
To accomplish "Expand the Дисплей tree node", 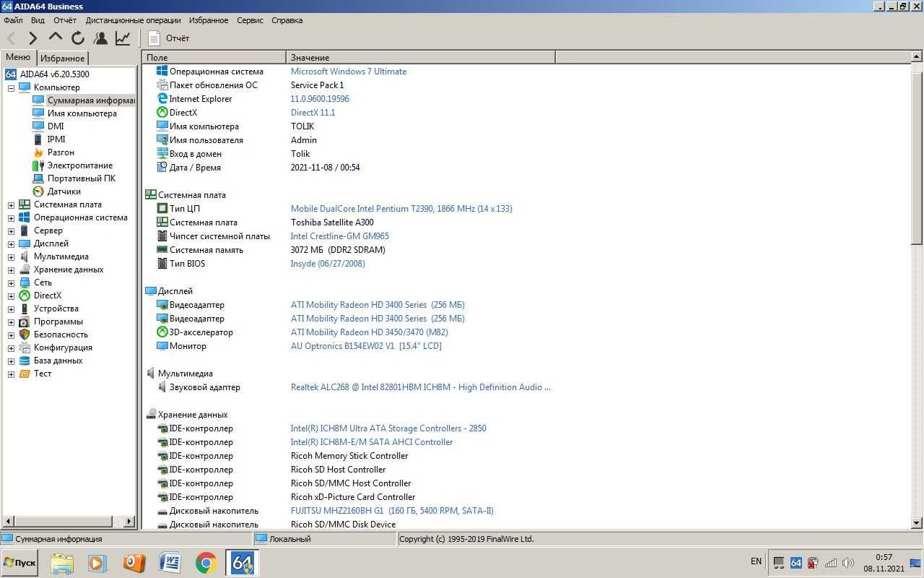I will click(x=11, y=243).
